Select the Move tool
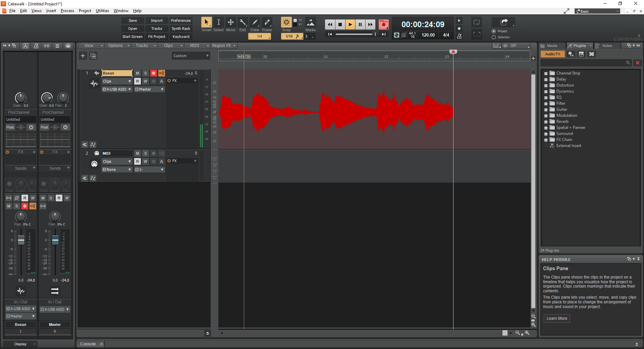 tap(231, 22)
